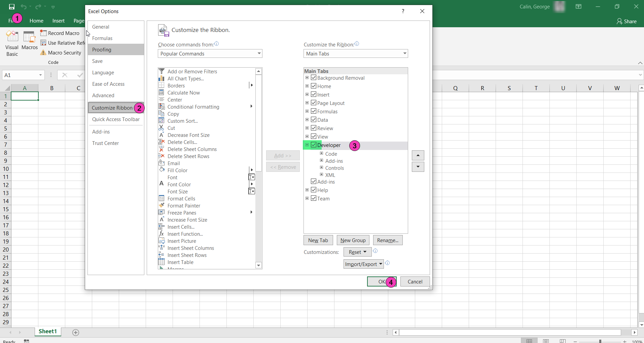
Task: Open the Proofing options category
Action: tap(116, 50)
